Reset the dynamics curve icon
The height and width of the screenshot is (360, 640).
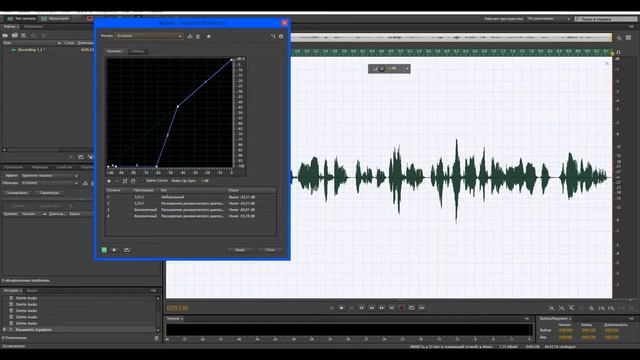[133, 181]
